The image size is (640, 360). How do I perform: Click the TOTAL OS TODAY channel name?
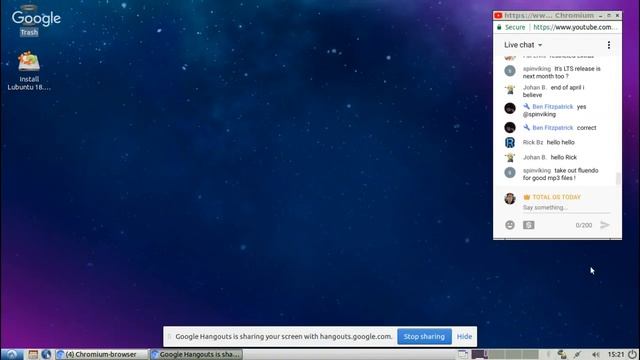[x=556, y=197]
